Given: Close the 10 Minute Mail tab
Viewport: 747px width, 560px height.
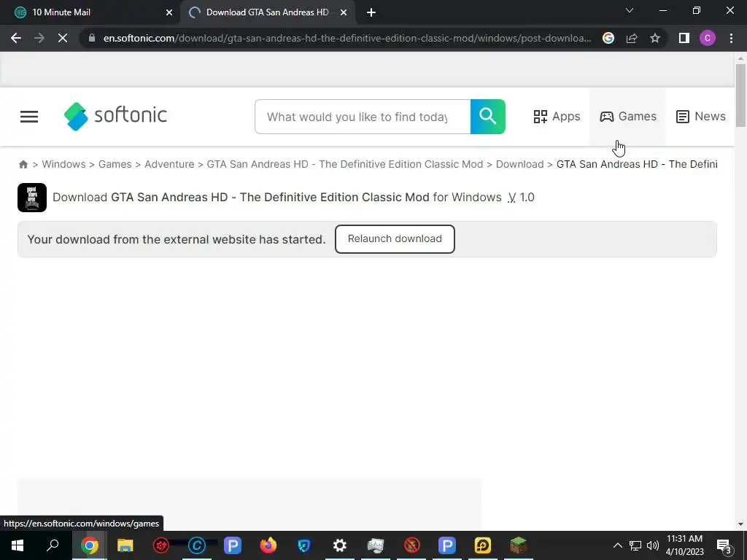Looking at the screenshot, I should (x=169, y=12).
